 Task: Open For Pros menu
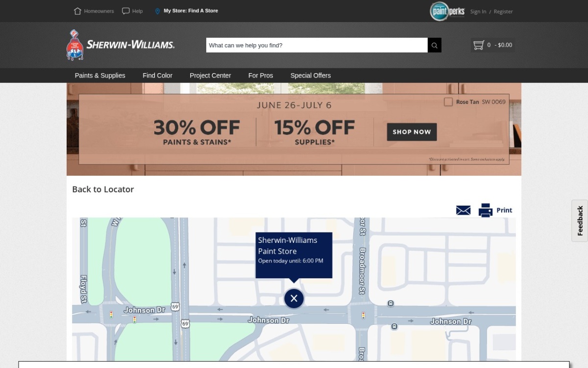pos(261,75)
